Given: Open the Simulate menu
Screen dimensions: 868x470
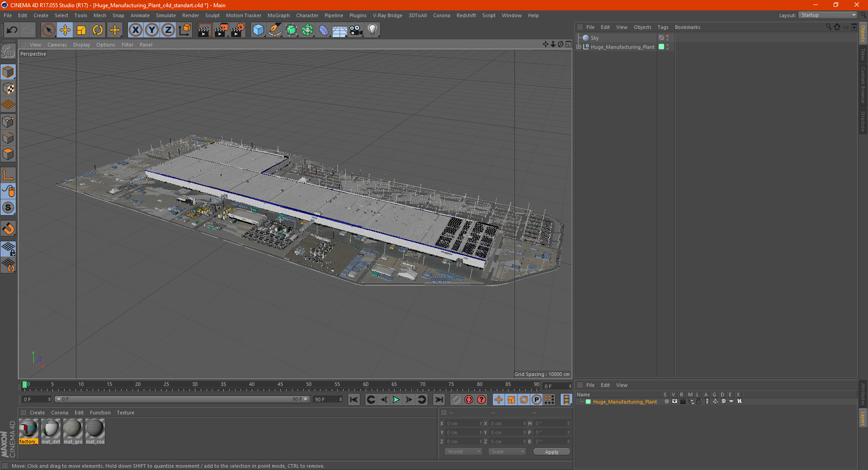Looking at the screenshot, I should [x=166, y=15].
